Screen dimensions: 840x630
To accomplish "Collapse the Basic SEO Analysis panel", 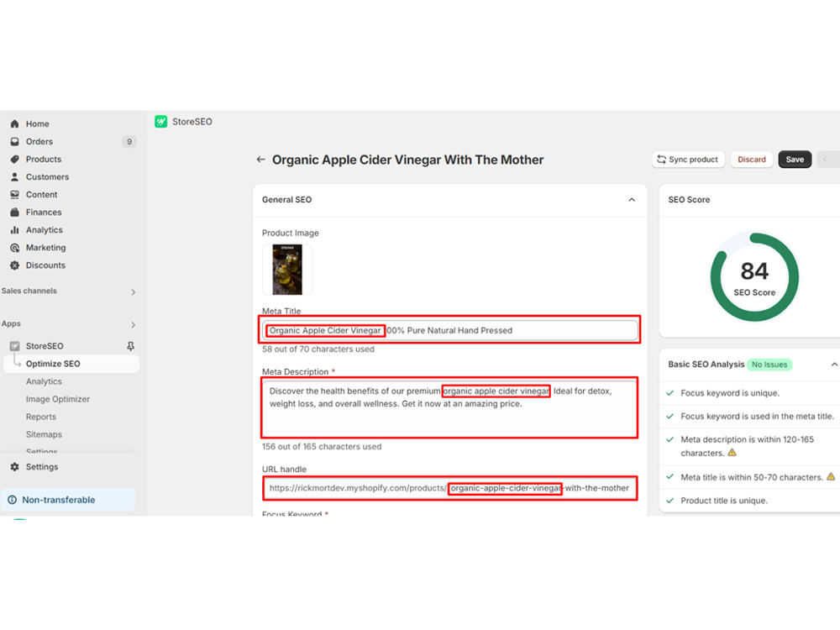I will pyautogui.click(x=833, y=365).
